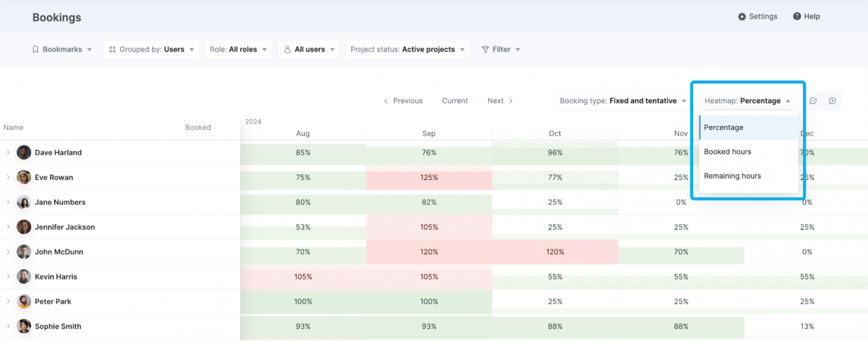Click John McDunn's red 120% October cell
868x341 pixels.
[555, 252]
